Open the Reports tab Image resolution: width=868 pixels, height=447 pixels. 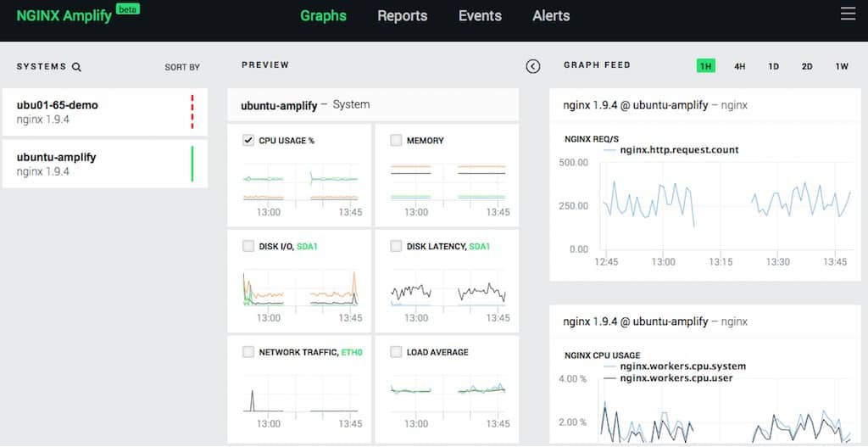point(403,15)
